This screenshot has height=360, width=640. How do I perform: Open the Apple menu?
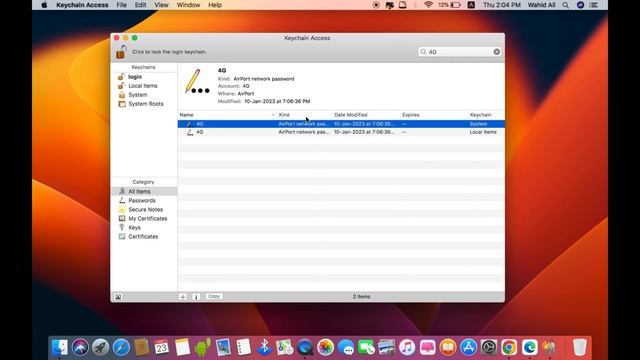click(44, 5)
